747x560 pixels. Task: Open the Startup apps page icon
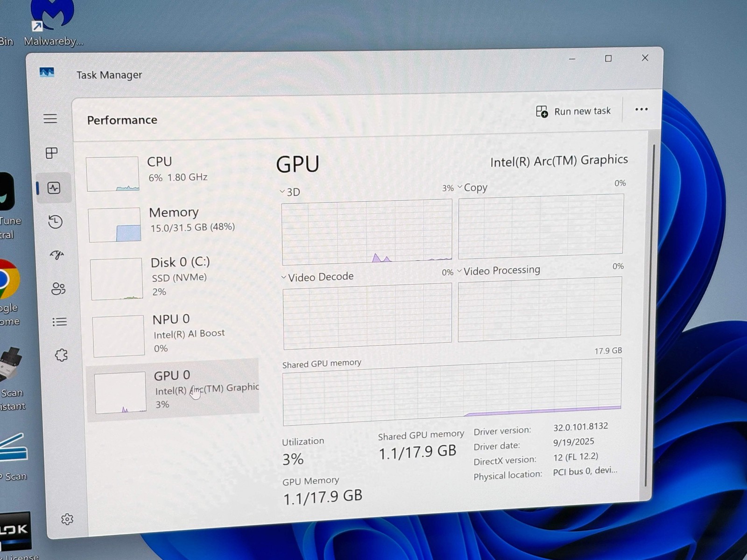(x=57, y=255)
